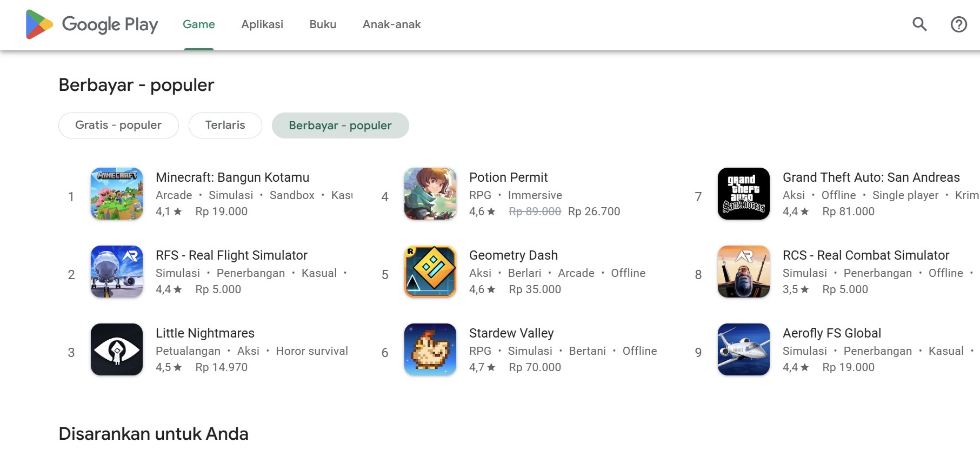Click the RCS Real Combat Simulator icon

[744, 272]
